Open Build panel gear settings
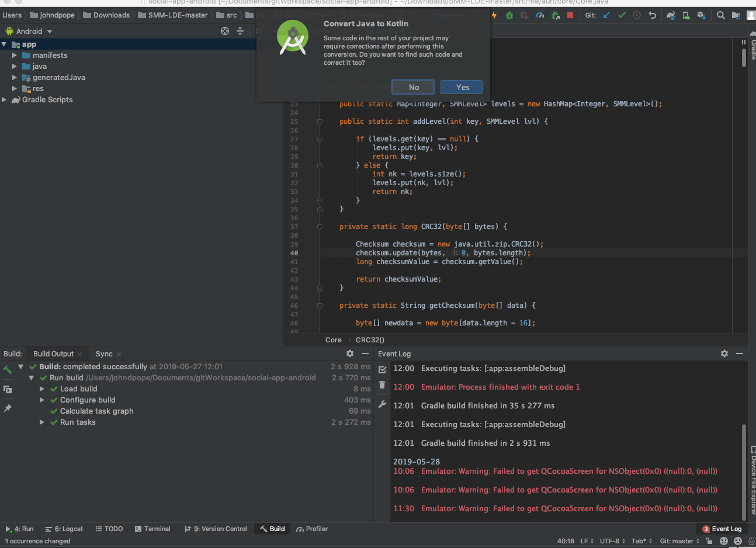 pyautogui.click(x=350, y=353)
